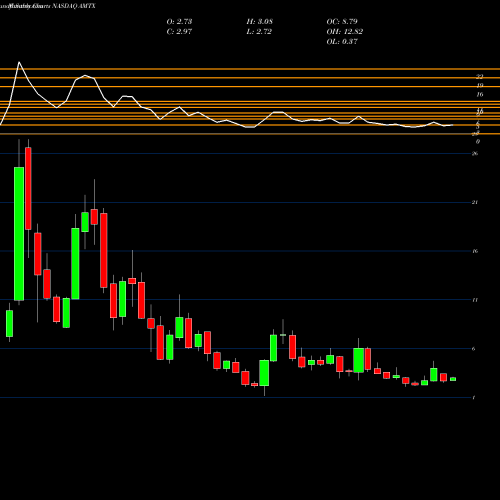Viewport: 500px width, 500px height.
Task: Click the '22' indicator axis label
Action: (x=480, y=77)
